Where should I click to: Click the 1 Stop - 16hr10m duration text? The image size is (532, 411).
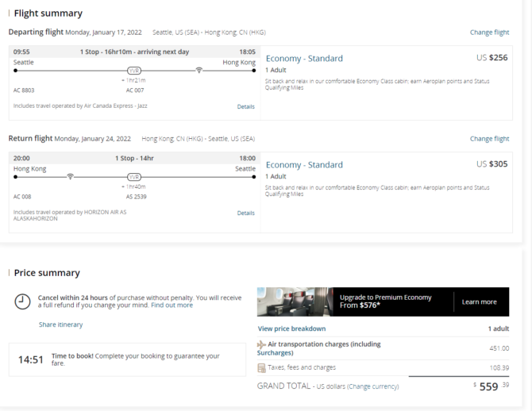134,52
